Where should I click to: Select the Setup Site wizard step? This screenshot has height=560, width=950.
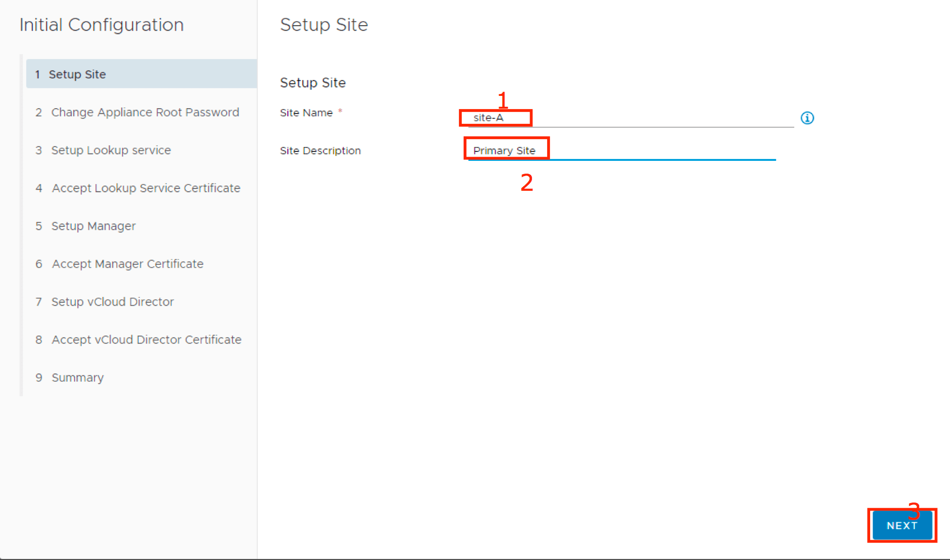pyautogui.click(x=142, y=74)
